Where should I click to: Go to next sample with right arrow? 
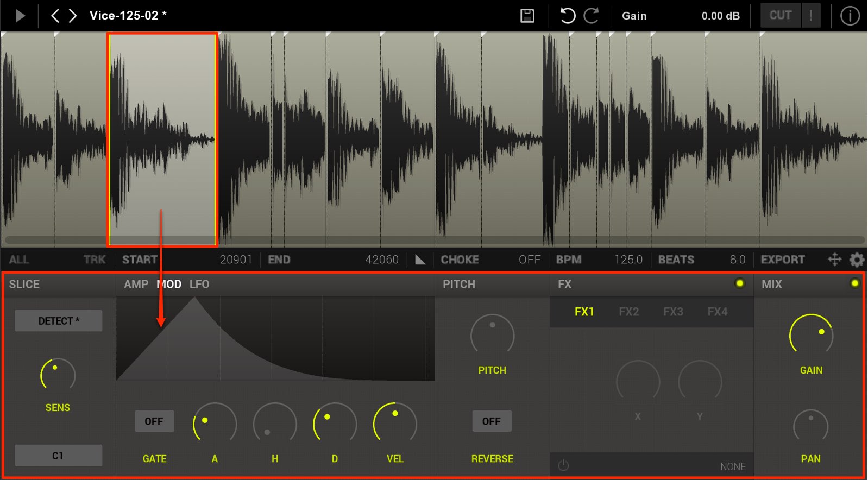coord(73,16)
